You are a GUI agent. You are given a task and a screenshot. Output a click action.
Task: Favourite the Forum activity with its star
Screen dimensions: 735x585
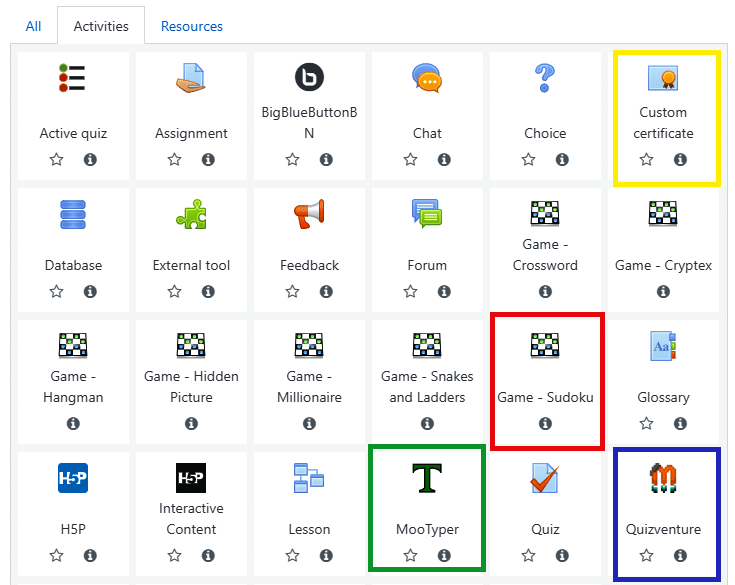[x=411, y=292]
